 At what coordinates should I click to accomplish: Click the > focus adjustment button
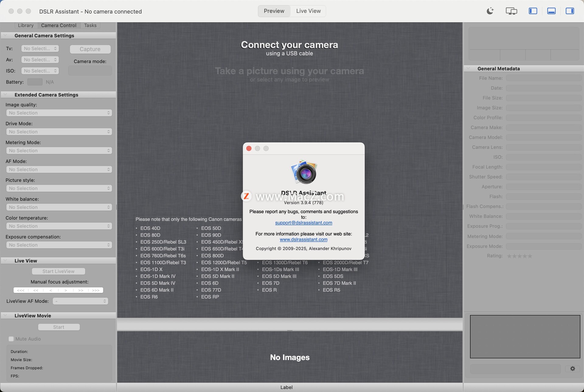click(66, 290)
